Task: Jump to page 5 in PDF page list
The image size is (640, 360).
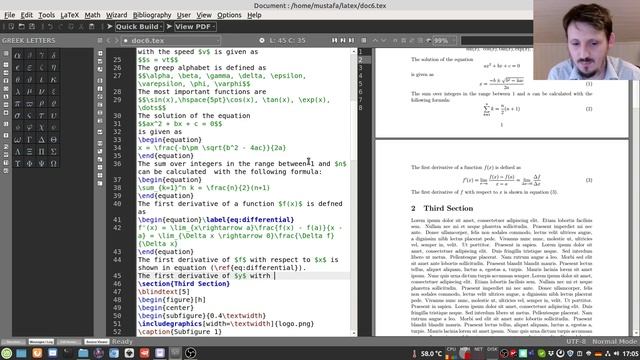Action: [x=364, y=84]
